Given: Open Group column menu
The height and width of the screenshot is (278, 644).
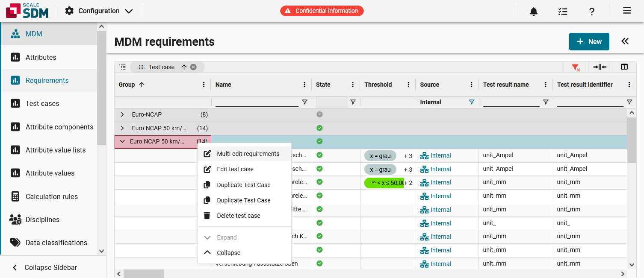Looking at the screenshot, I should 204,85.
